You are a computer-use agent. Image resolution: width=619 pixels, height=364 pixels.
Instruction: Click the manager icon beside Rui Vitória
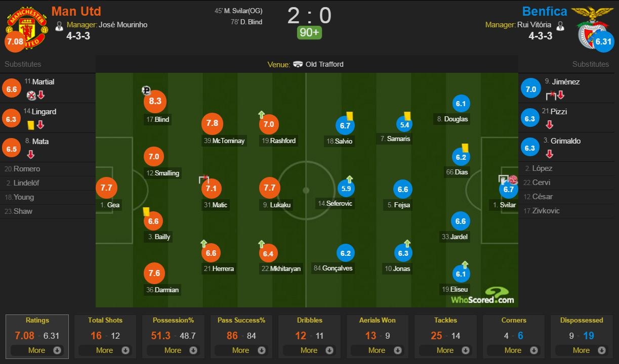click(560, 25)
